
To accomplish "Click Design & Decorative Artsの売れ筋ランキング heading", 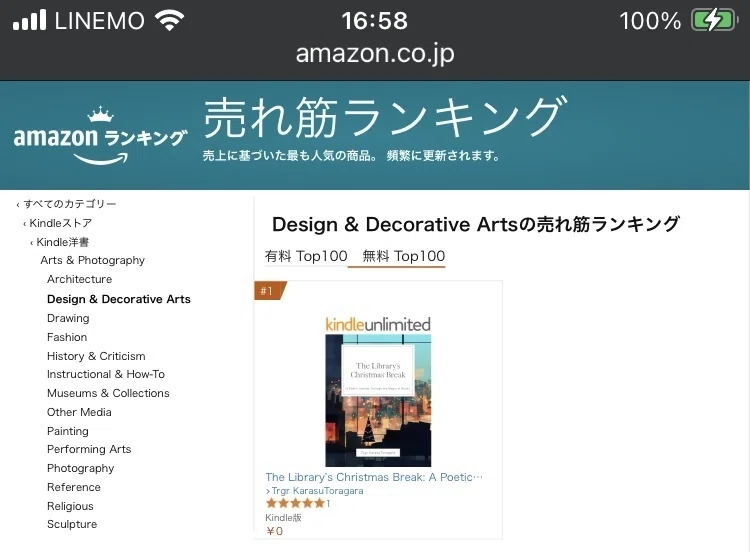I will click(475, 224).
